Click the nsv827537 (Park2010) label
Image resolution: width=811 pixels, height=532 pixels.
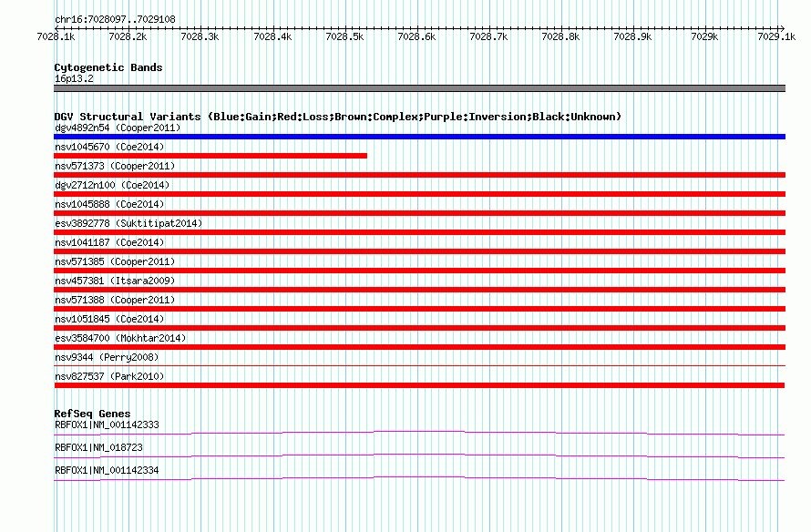coord(109,376)
